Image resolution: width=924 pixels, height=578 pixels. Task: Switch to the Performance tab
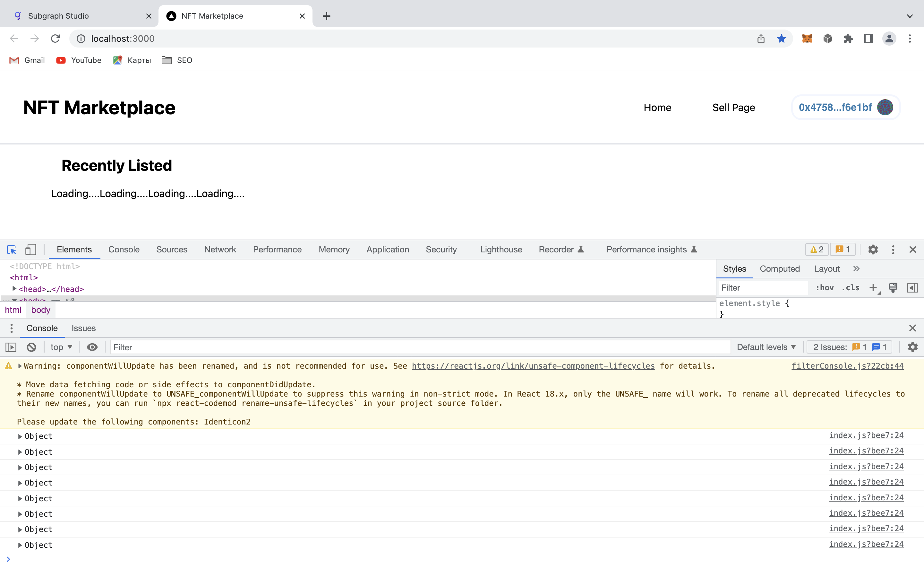[x=277, y=250]
